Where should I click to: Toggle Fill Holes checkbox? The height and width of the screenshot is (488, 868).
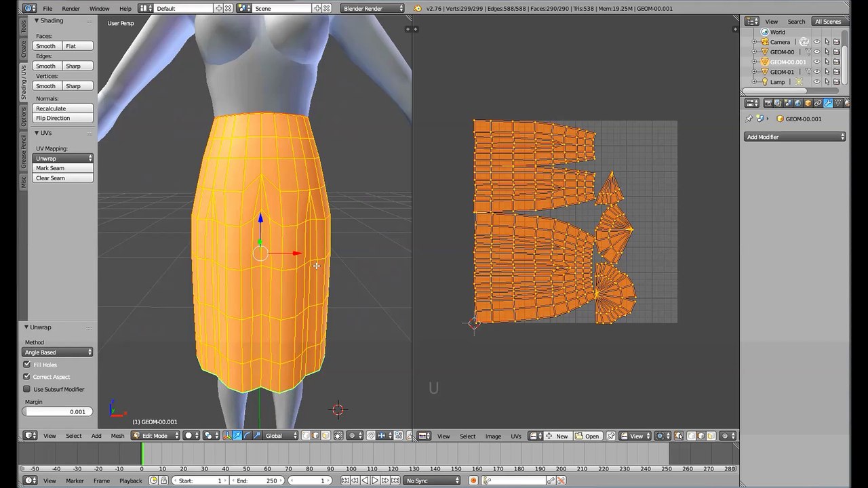[27, 365]
